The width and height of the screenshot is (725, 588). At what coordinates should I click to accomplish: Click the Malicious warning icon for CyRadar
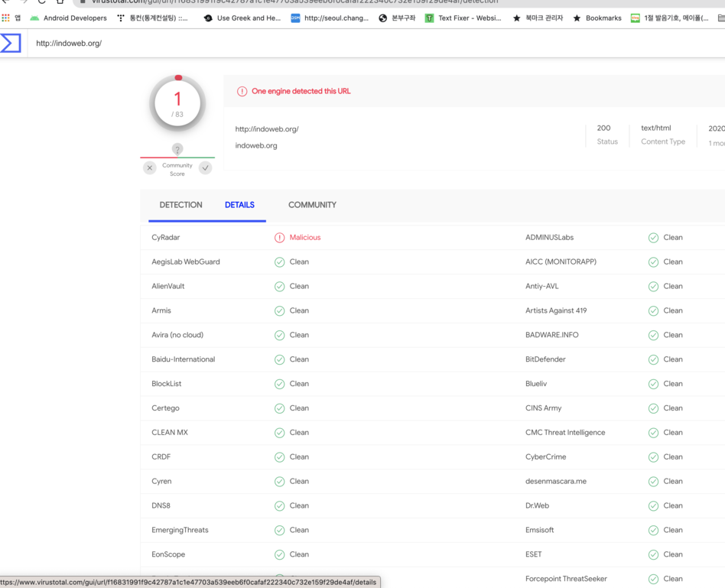point(279,238)
